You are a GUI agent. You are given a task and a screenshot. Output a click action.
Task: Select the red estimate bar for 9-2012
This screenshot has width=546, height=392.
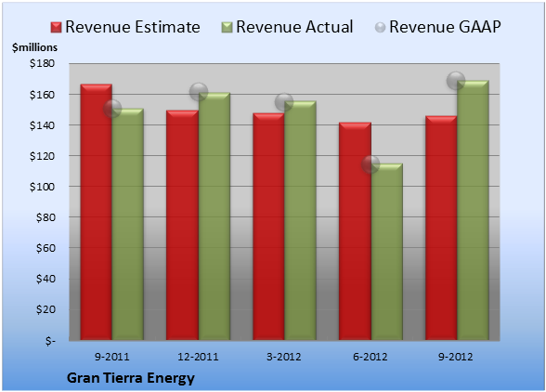coord(441,228)
